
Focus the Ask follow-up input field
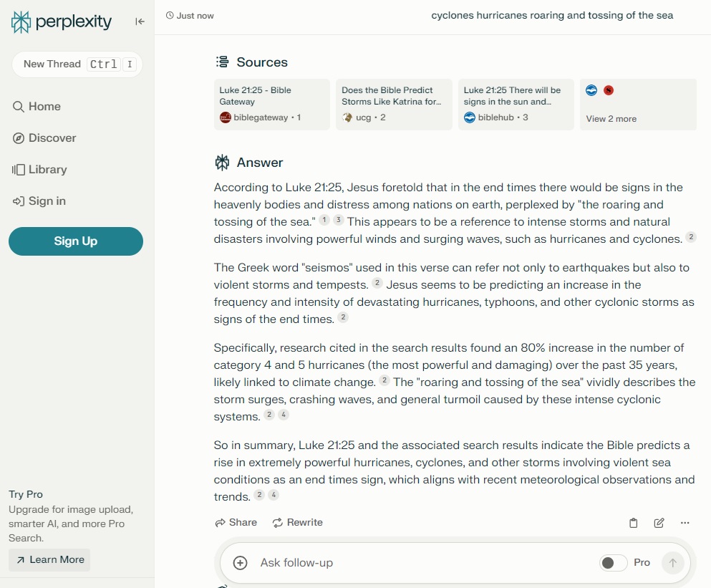tap(415, 563)
